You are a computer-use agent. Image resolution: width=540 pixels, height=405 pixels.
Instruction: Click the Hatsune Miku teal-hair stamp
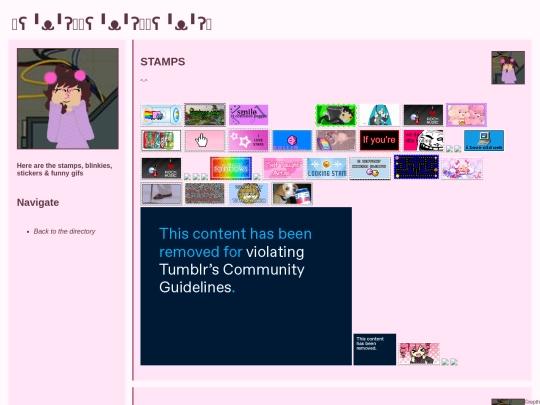tap(380, 115)
